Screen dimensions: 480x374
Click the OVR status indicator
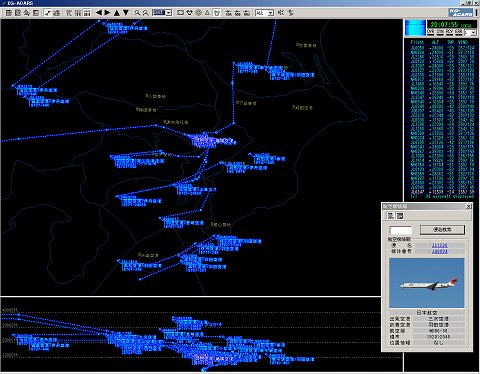point(431,32)
